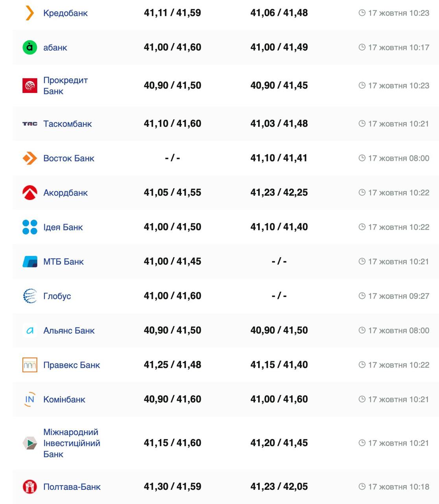
Task: Open the Міжнародний Інвестиційний Банк link
Action: (x=71, y=443)
